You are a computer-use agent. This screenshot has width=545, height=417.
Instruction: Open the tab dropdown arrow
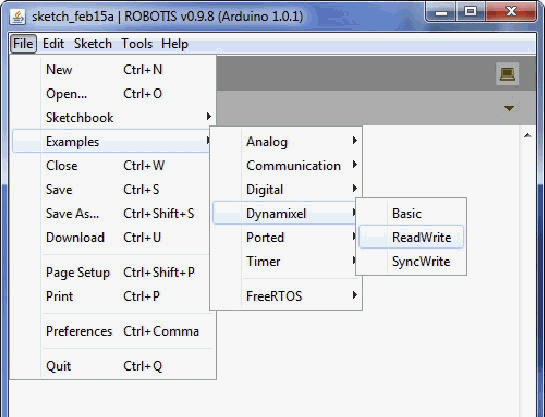pyautogui.click(x=509, y=108)
